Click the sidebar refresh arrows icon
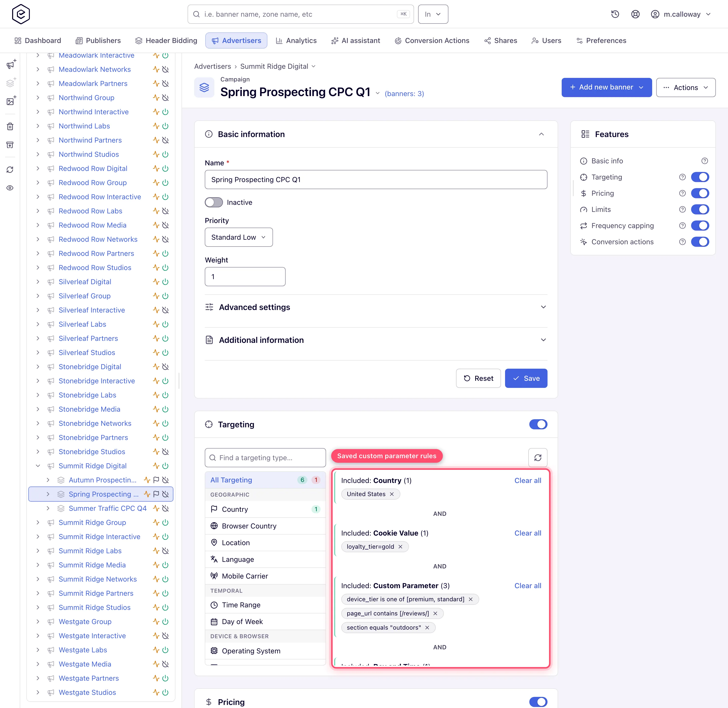This screenshot has width=728, height=708. point(10,170)
